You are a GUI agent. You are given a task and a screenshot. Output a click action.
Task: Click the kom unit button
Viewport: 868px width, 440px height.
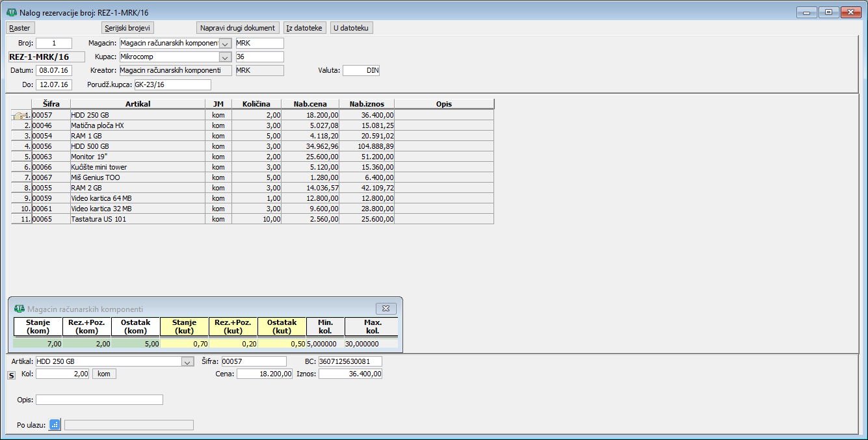click(104, 374)
